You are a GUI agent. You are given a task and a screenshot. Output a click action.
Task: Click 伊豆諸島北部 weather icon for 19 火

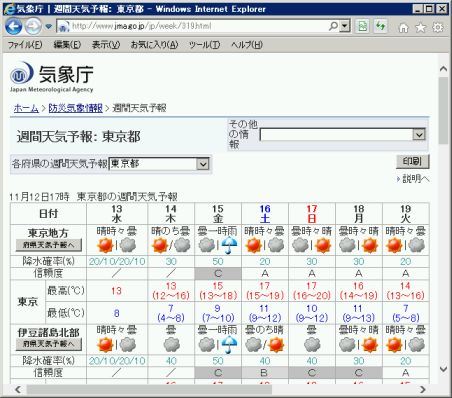[406, 345]
